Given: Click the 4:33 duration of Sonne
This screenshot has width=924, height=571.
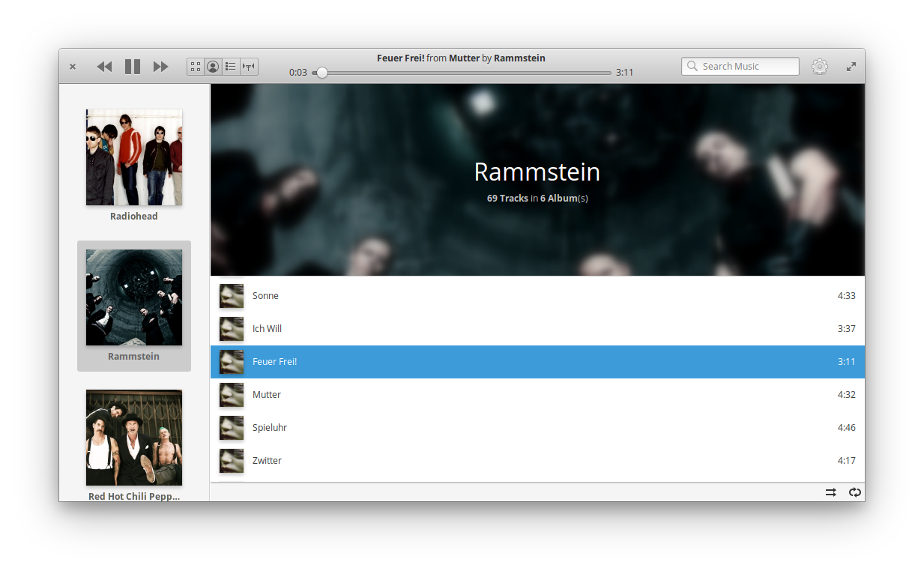Looking at the screenshot, I should point(846,296).
